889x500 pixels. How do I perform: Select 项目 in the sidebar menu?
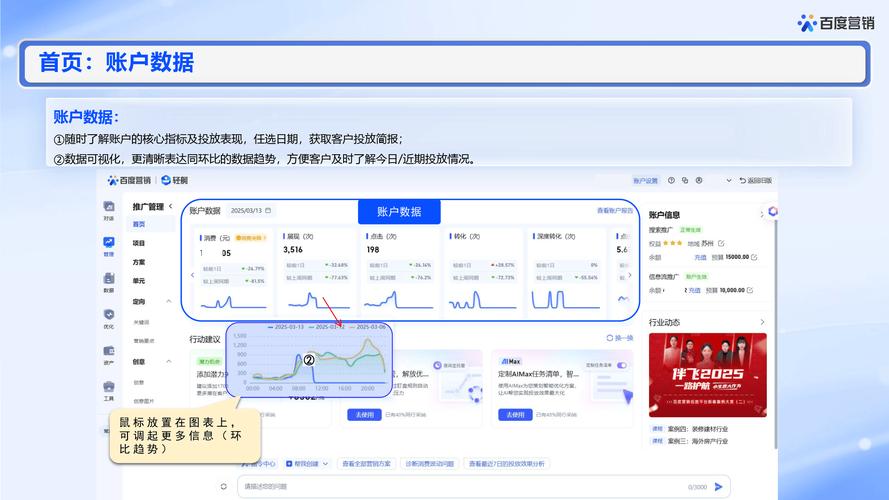(139, 243)
